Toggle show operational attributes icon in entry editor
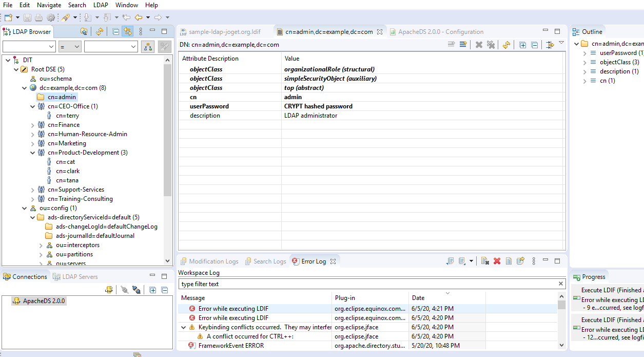The width and height of the screenshot is (644, 357). (x=550, y=45)
